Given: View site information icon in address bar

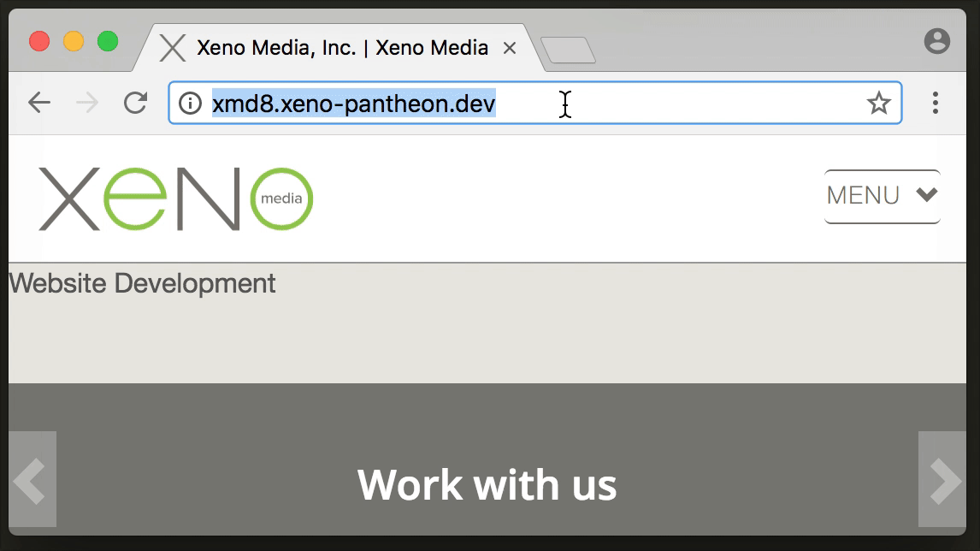Looking at the screenshot, I should 190,104.
